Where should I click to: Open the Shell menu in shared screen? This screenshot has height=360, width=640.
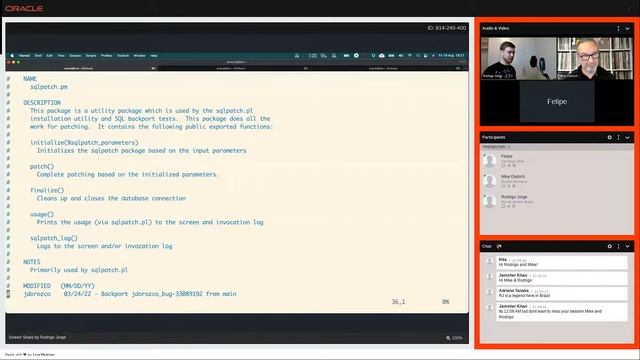[38, 56]
